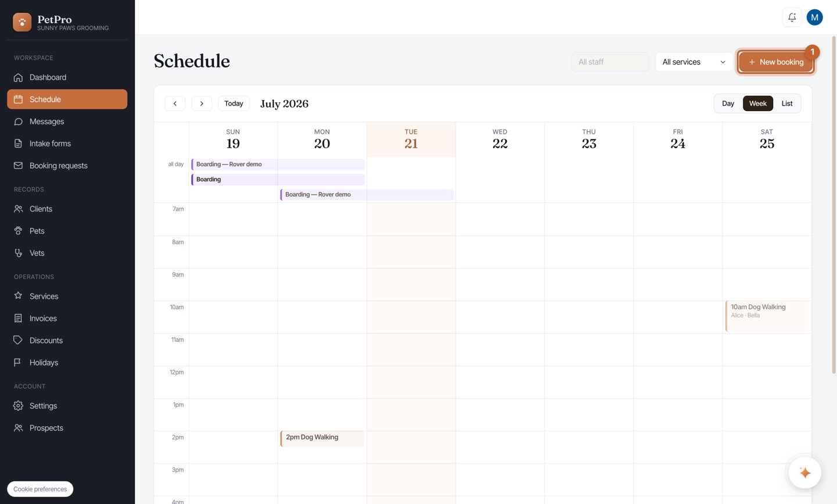This screenshot has height=504, width=837.
Task: Click the Settings gear icon
Action: coord(18,406)
